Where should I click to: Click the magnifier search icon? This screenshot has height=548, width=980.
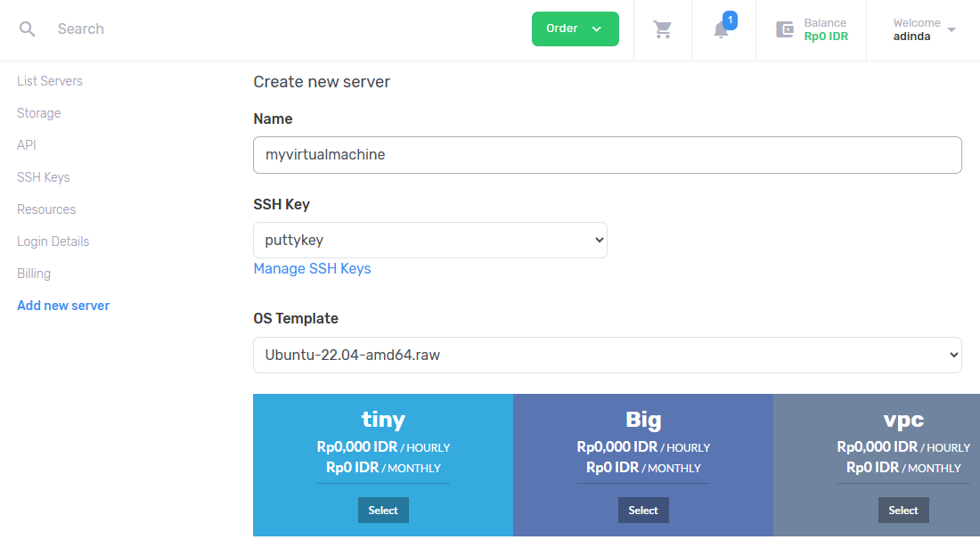pos(27,29)
